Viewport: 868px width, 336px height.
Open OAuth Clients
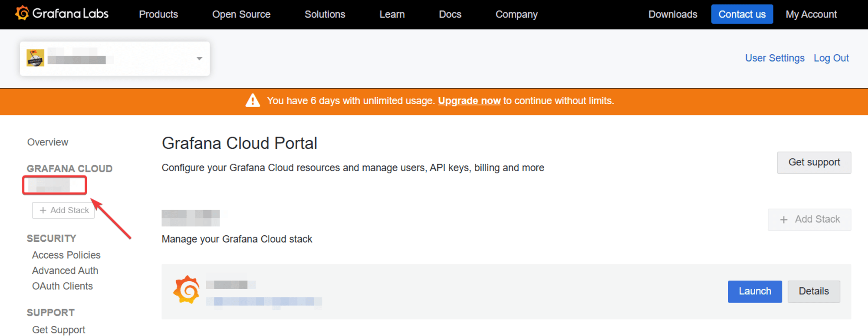pos(62,287)
